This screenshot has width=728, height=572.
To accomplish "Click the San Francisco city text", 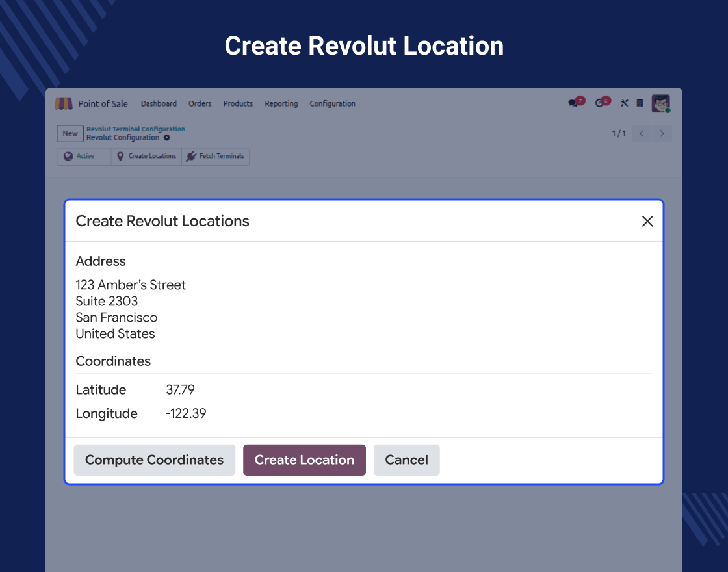I will point(116,318).
